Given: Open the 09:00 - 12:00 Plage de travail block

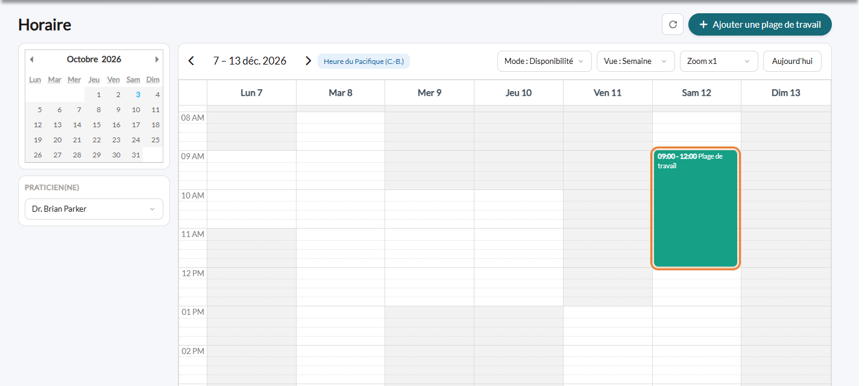Looking at the screenshot, I should 696,209.
